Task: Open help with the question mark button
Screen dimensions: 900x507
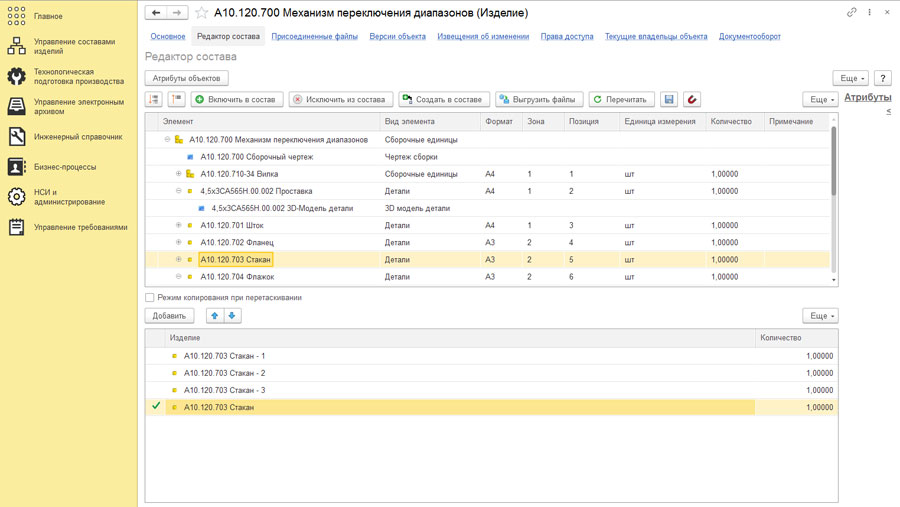Action: [883, 78]
